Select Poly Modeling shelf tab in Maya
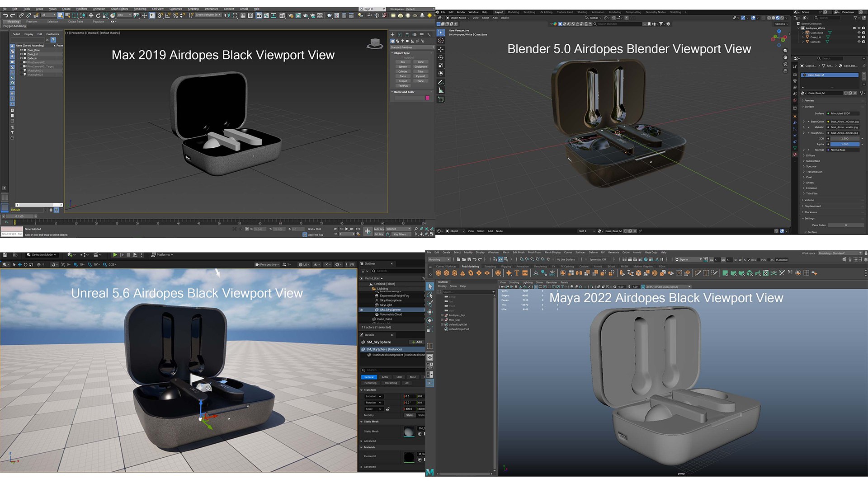868x488 pixels. (470, 267)
